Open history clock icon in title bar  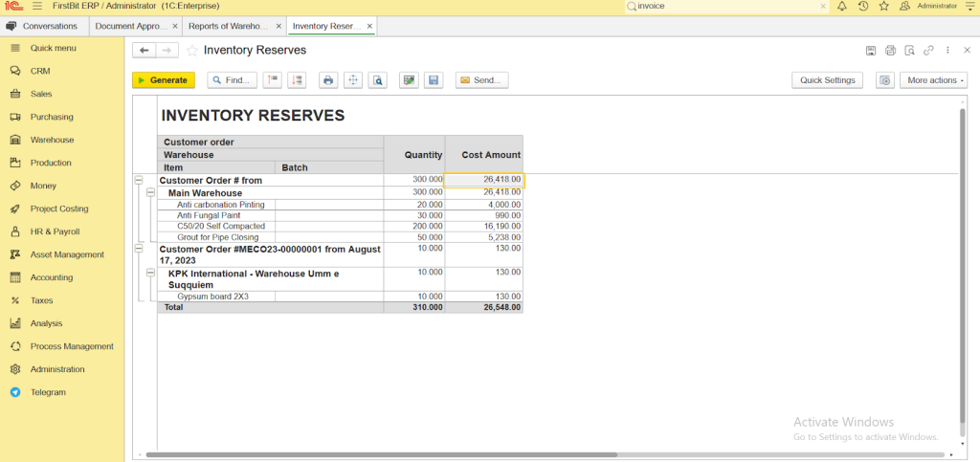click(x=863, y=6)
